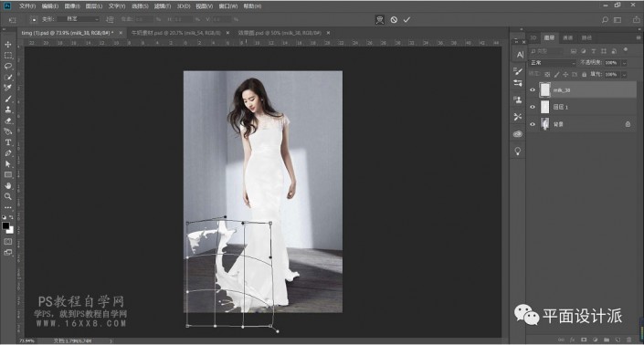Reset default foreground and background colors
This screenshot has width=644, height=345.
click(x=4, y=217)
